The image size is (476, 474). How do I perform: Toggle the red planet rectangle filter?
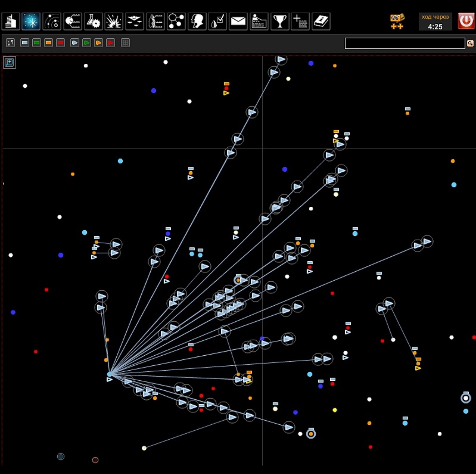tap(61, 43)
